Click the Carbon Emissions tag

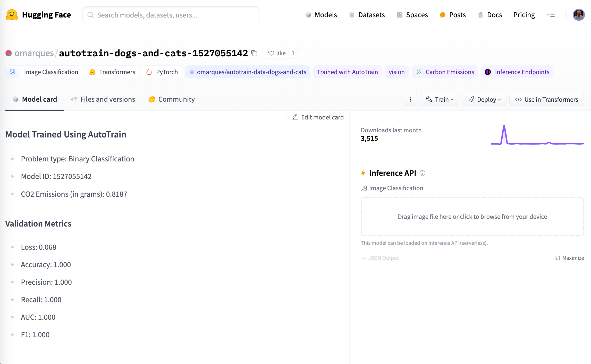tap(445, 72)
